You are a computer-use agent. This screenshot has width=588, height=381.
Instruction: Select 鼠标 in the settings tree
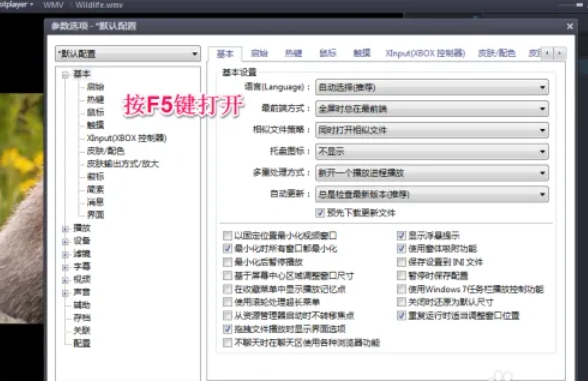(95, 112)
